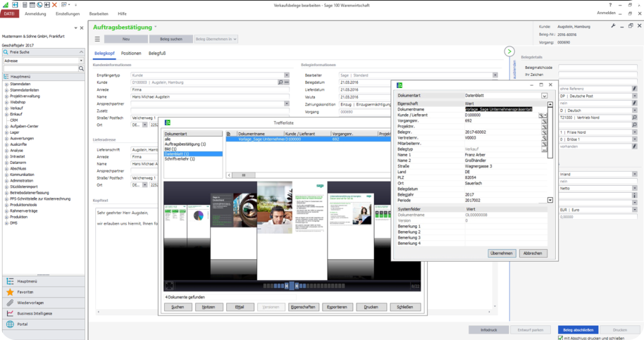Open the Bearbeiter dropdown arrow
644x340 pixels.
pos(495,75)
